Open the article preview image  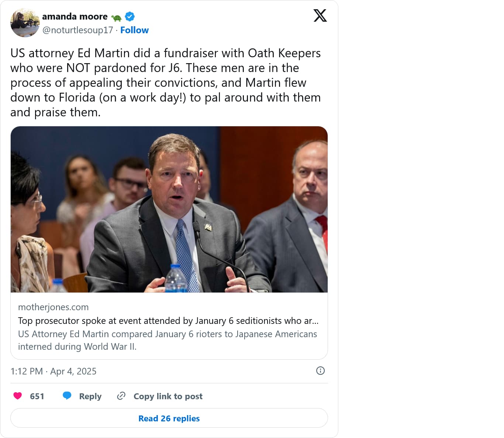(x=169, y=209)
